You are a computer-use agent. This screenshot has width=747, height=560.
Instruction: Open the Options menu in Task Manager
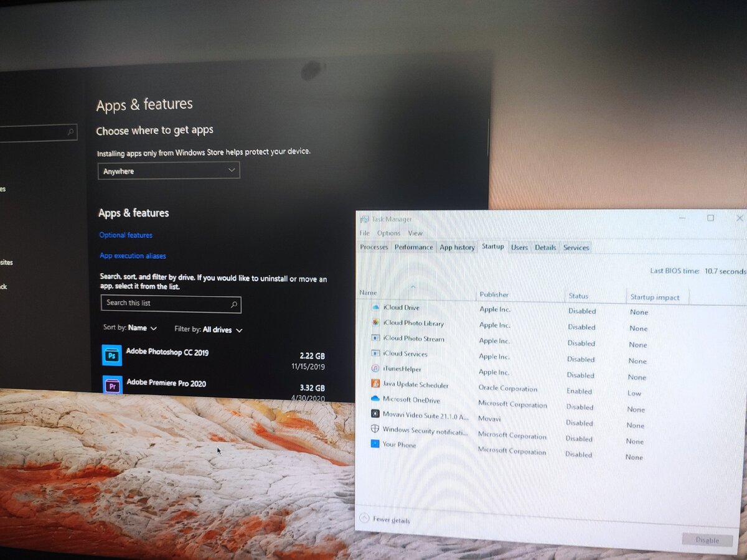(389, 233)
